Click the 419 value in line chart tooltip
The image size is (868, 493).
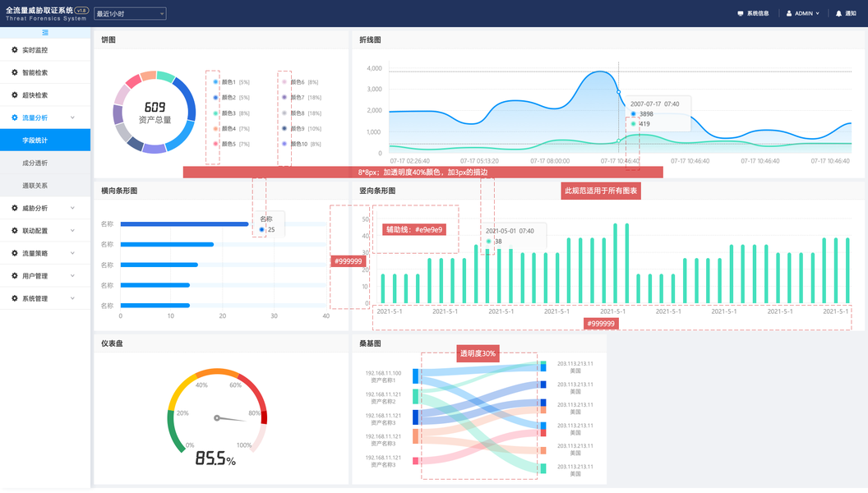pyautogui.click(x=644, y=124)
